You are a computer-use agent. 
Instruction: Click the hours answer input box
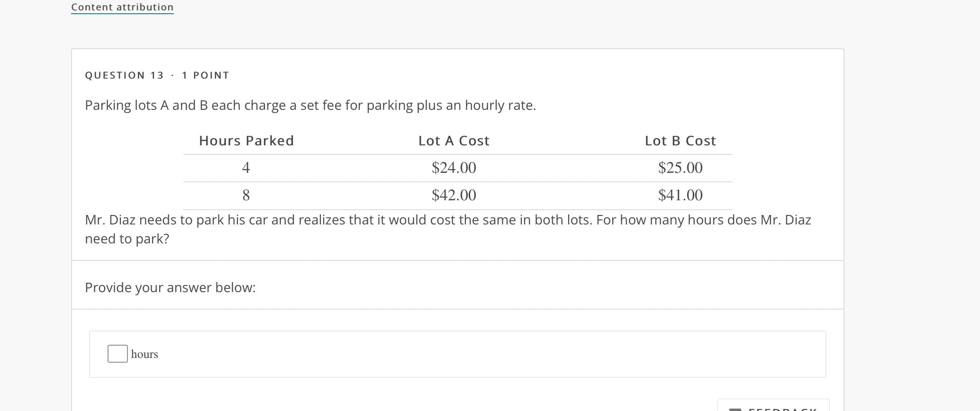pos(118,354)
